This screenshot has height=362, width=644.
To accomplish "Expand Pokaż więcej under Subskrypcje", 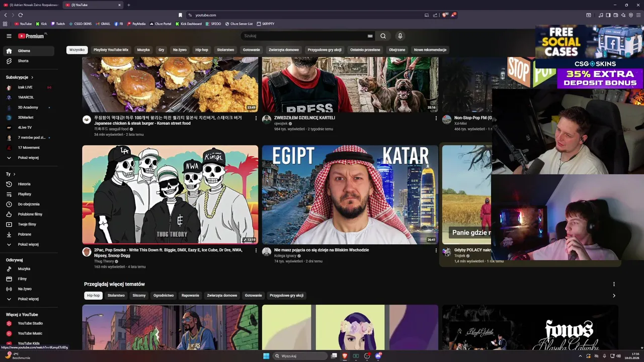I will 28,158.
